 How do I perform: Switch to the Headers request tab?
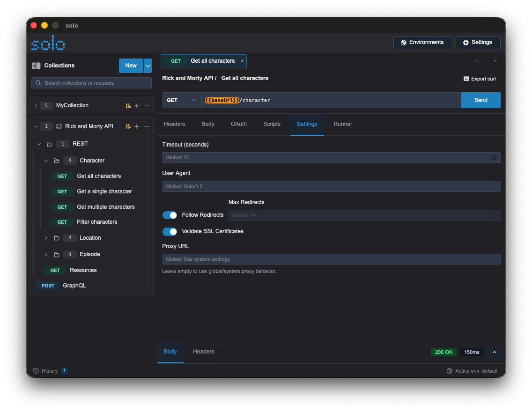[174, 124]
